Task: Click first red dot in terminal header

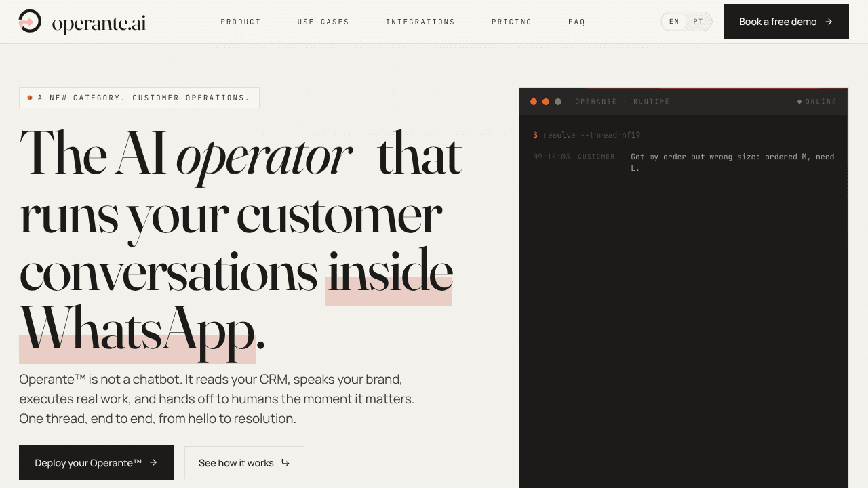Action: (534, 102)
